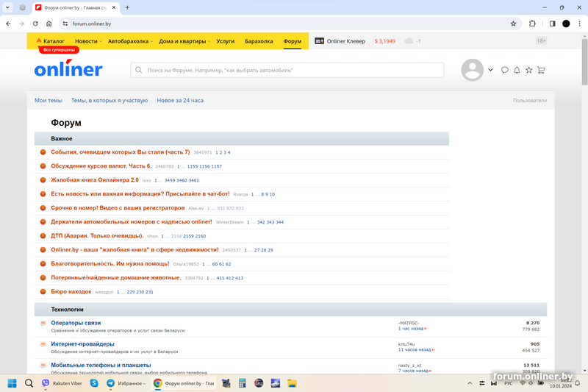Expand the Новости menu dropdown
The width and height of the screenshot is (588, 392).
pos(88,41)
